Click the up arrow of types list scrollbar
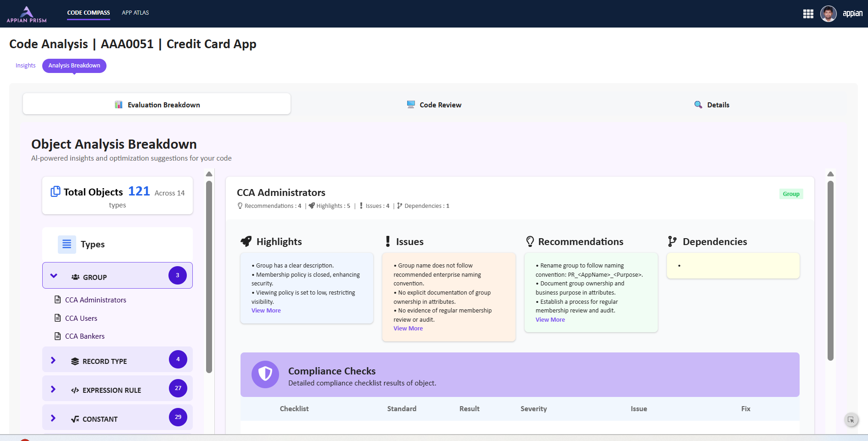 point(209,174)
